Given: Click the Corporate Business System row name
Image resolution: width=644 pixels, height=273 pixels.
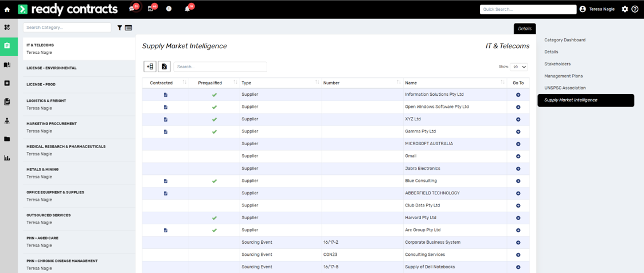Looking at the screenshot, I should click(x=432, y=242).
